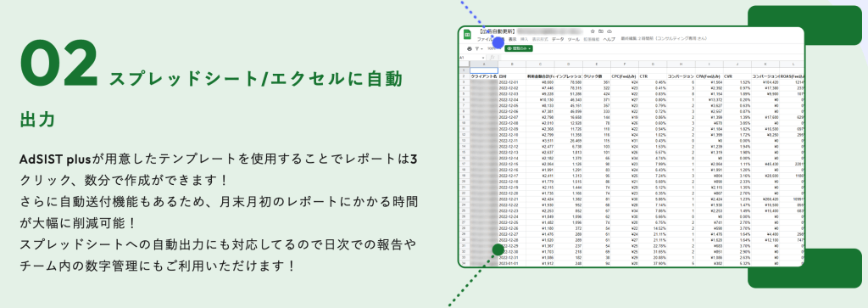Select column C header

coord(540,64)
